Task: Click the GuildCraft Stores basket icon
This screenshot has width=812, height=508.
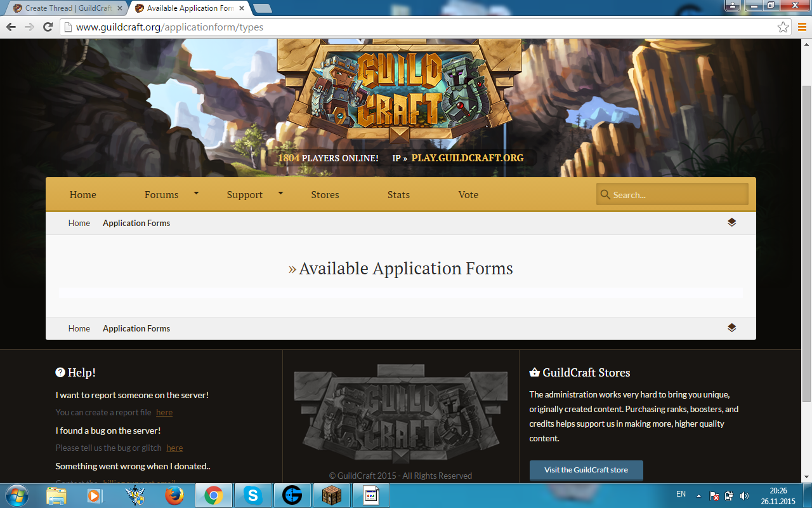Action: click(x=534, y=372)
